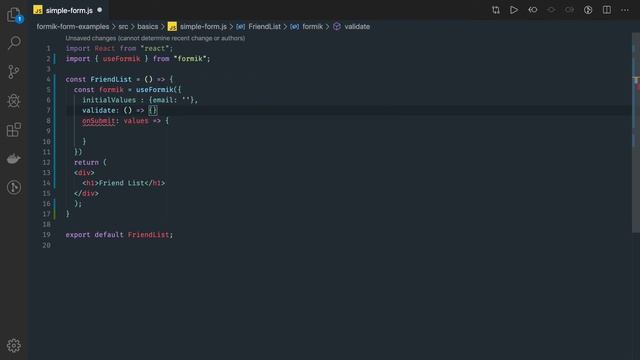Screen dimensions: 640x360
Task: Go to previous change icon
Action: tap(533, 10)
